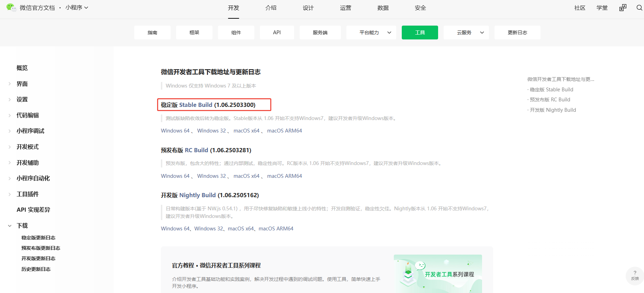Image resolution: width=644 pixels, height=293 pixels.
Task: Open the 小程序 dropdown in header
Action: pyautogui.click(x=77, y=8)
